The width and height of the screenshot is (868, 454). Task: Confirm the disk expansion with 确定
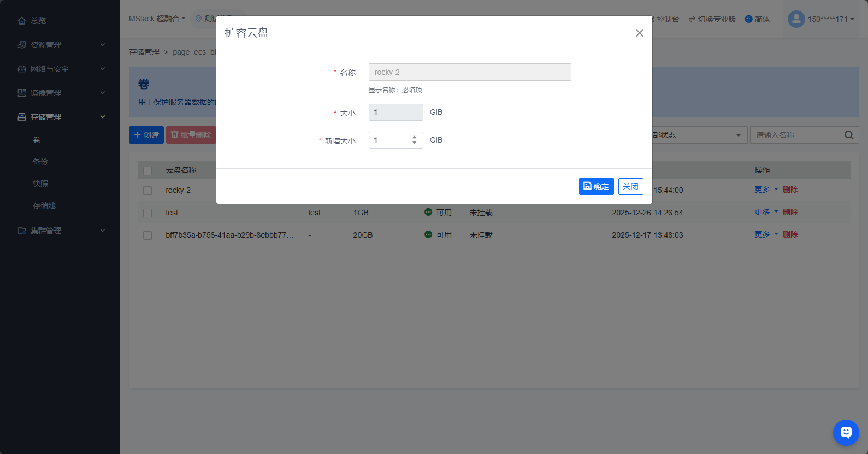point(596,186)
